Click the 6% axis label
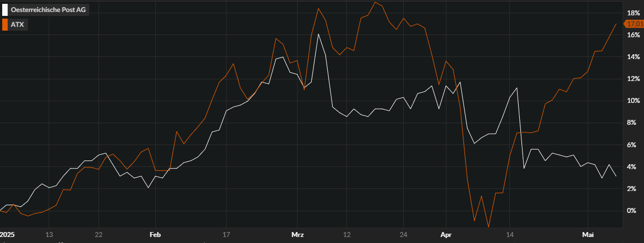The width and height of the screenshot is (644, 243). point(631,144)
